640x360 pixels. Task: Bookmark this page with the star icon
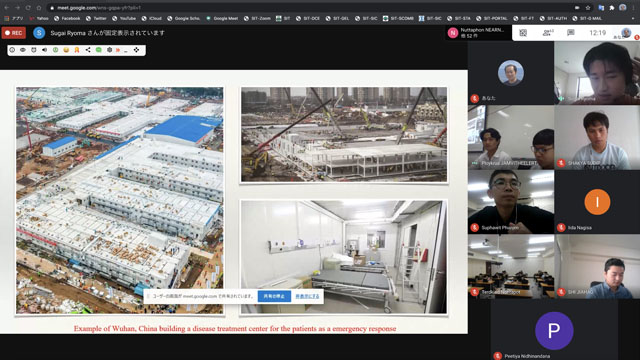pyautogui.click(x=588, y=7)
